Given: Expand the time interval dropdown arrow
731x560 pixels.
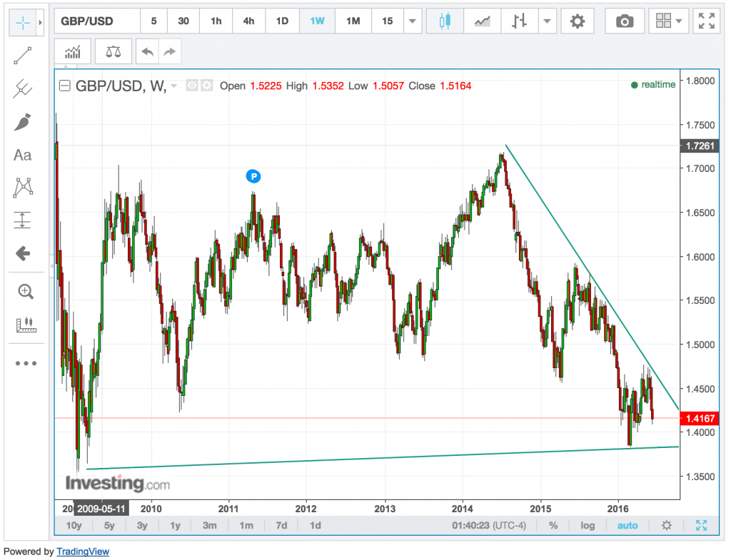Looking at the screenshot, I should pos(412,21).
